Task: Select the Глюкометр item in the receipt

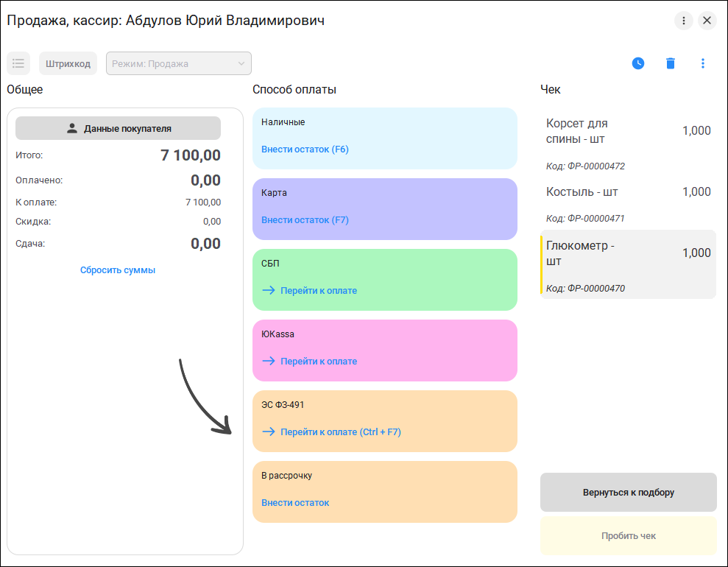Action: [x=628, y=264]
